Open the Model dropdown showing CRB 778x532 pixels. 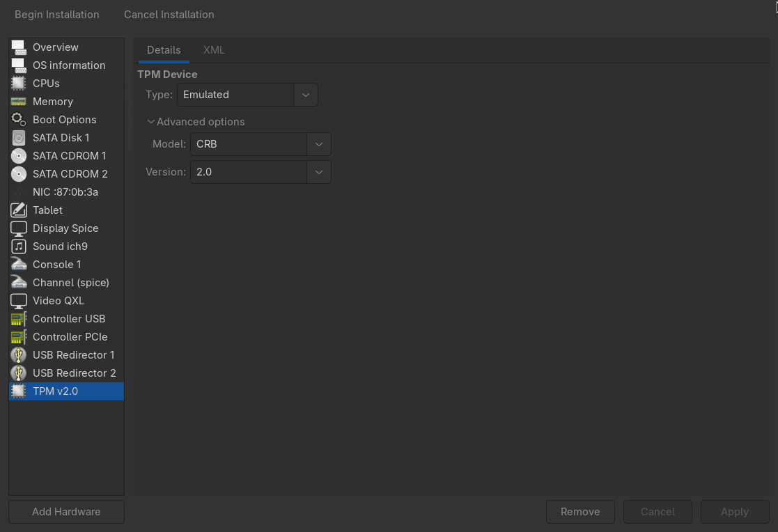tap(318, 144)
